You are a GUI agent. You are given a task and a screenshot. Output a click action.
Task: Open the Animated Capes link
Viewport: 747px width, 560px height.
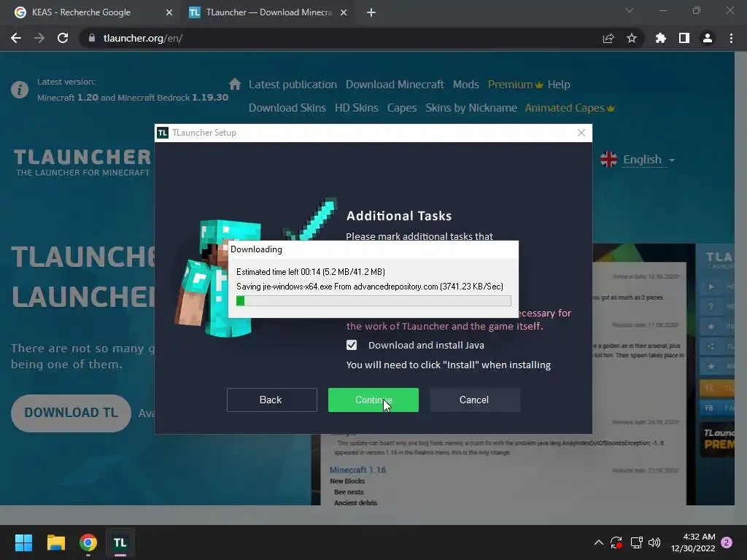coord(569,108)
